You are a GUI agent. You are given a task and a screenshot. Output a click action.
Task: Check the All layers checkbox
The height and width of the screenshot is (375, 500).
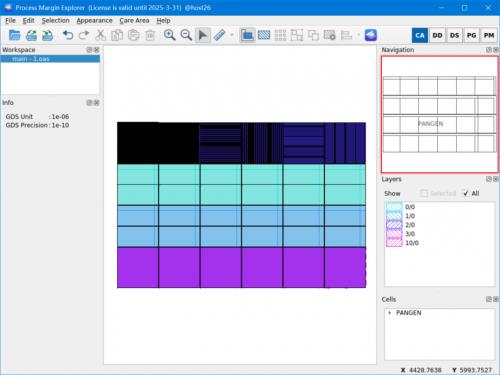coord(466,193)
